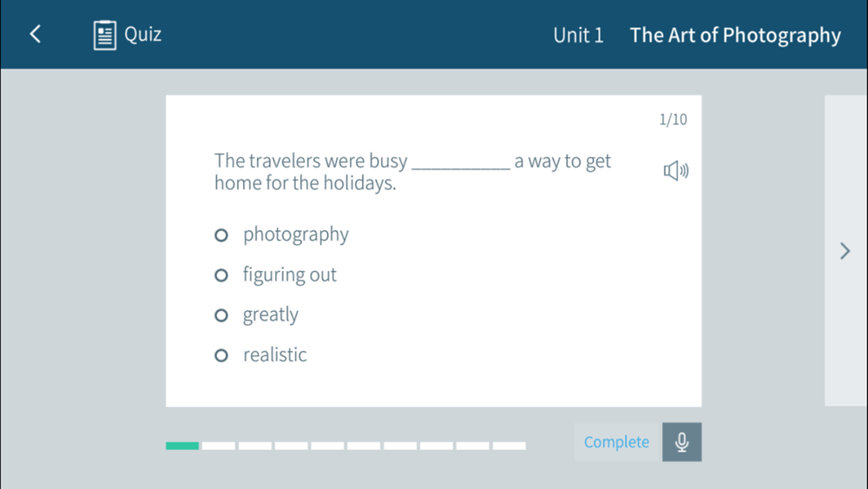Go back using the left arrow
Viewport: 868px width, 489px height.
[x=36, y=34]
